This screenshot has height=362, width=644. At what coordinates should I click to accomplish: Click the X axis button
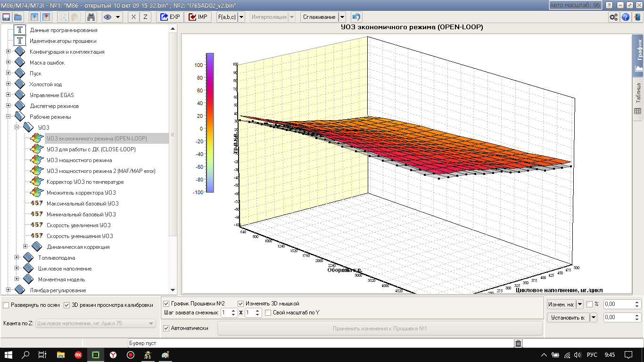133,17
